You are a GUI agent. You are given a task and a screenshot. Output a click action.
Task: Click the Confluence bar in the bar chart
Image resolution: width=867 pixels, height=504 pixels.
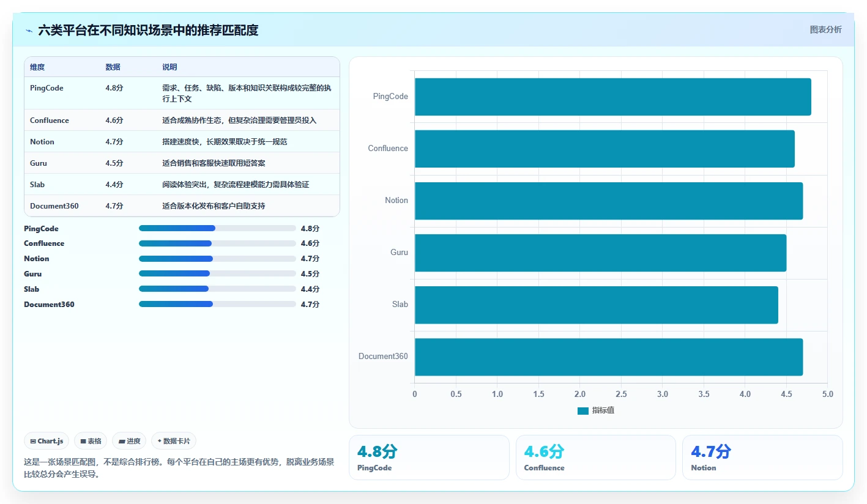(x=605, y=149)
